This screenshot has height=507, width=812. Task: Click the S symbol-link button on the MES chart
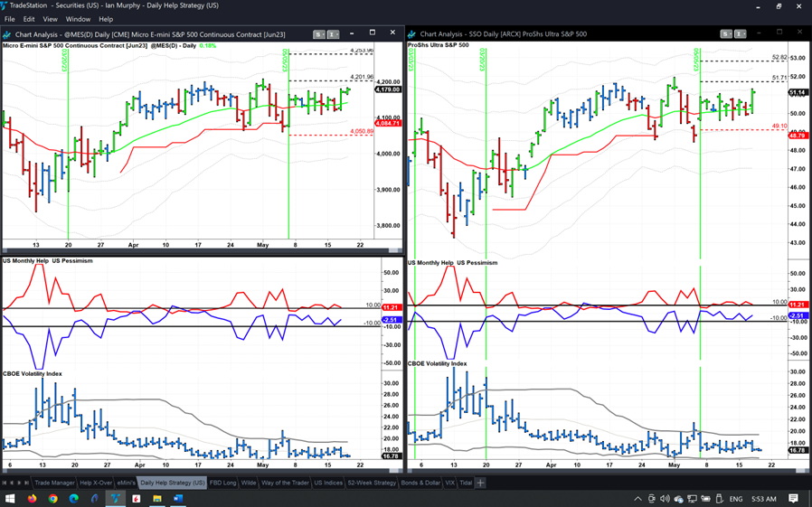coord(319,34)
